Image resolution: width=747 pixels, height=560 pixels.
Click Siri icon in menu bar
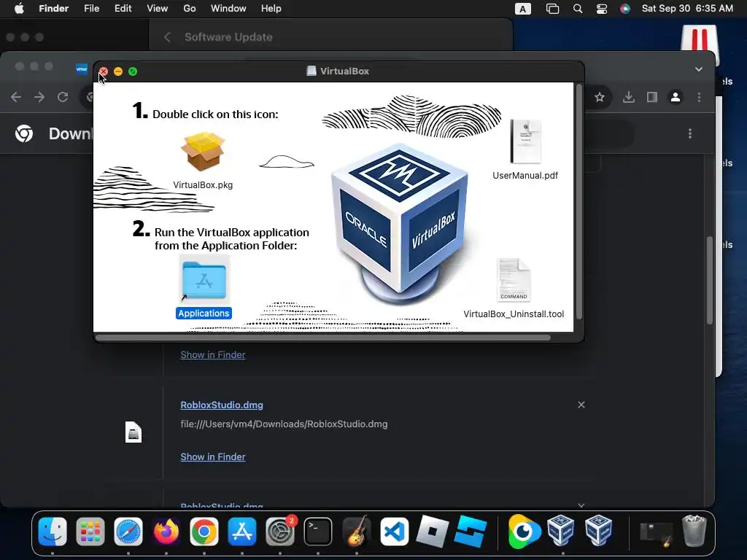click(625, 9)
